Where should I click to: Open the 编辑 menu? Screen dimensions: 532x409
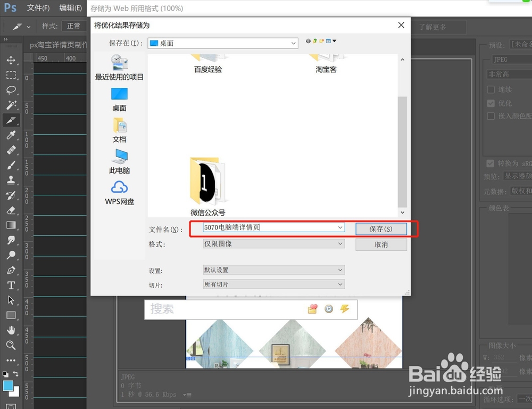pyautogui.click(x=71, y=8)
